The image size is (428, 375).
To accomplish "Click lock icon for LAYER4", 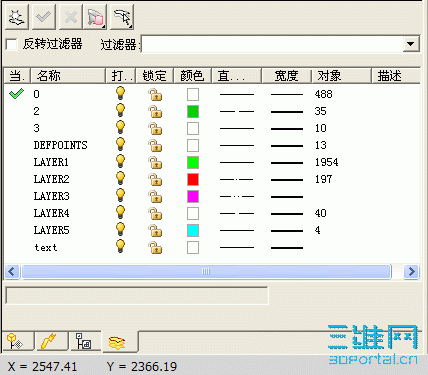I will [x=155, y=213].
